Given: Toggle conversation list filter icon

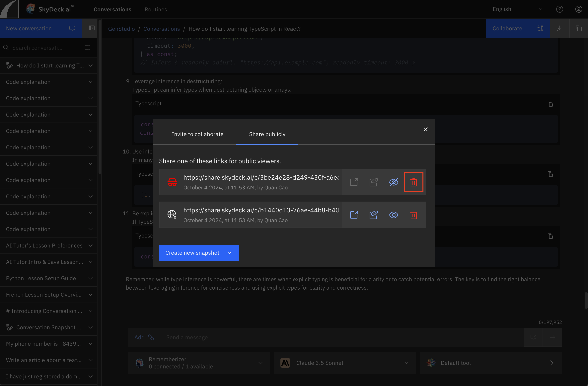Looking at the screenshot, I should pos(87,48).
